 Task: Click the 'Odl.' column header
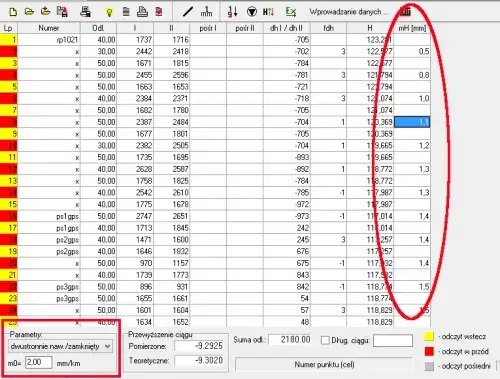pos(98,28)
